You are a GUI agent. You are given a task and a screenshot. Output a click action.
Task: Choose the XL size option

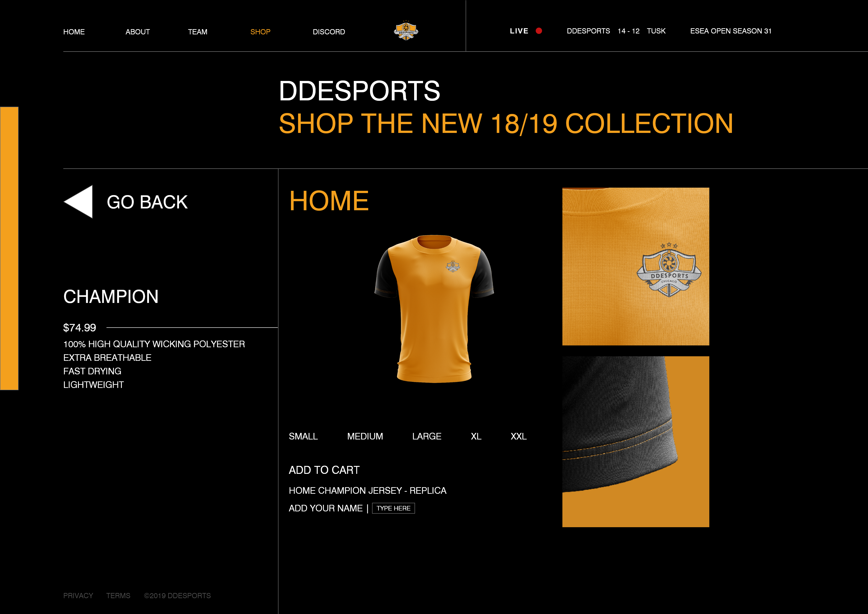(476, 436)
